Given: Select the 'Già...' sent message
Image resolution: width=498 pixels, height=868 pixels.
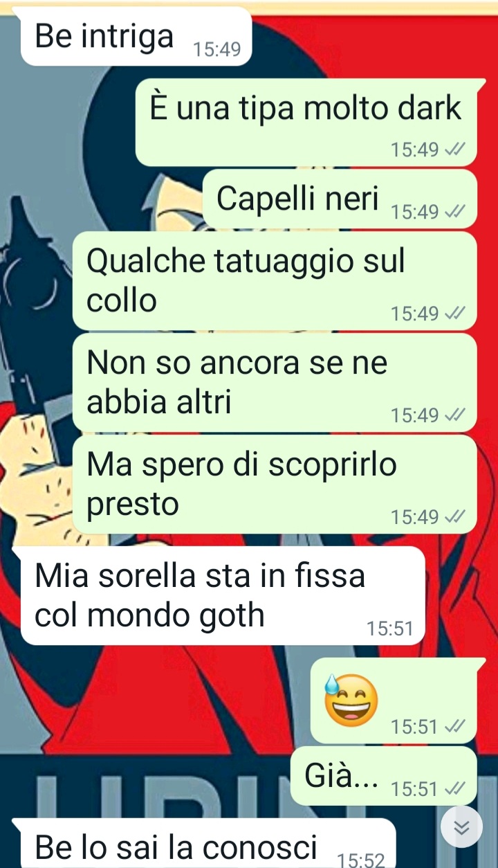Looking at the screenshot, I should 384,775.
